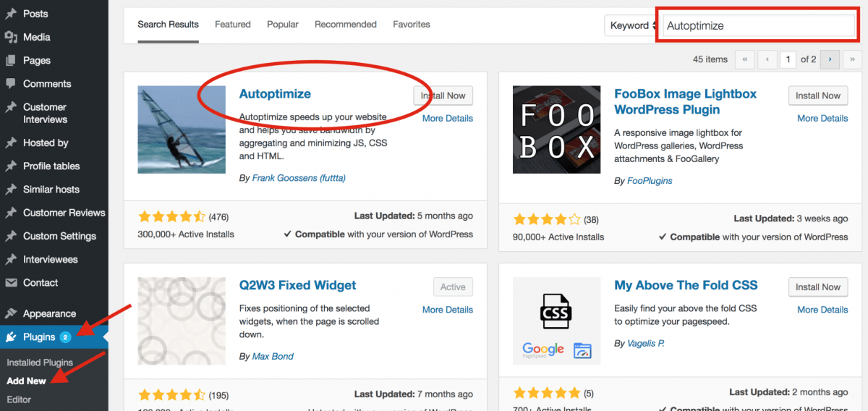The width and height of the screenshot is (868, 411).
Task: Open author Max Bond link
Action: click(273, 357)
